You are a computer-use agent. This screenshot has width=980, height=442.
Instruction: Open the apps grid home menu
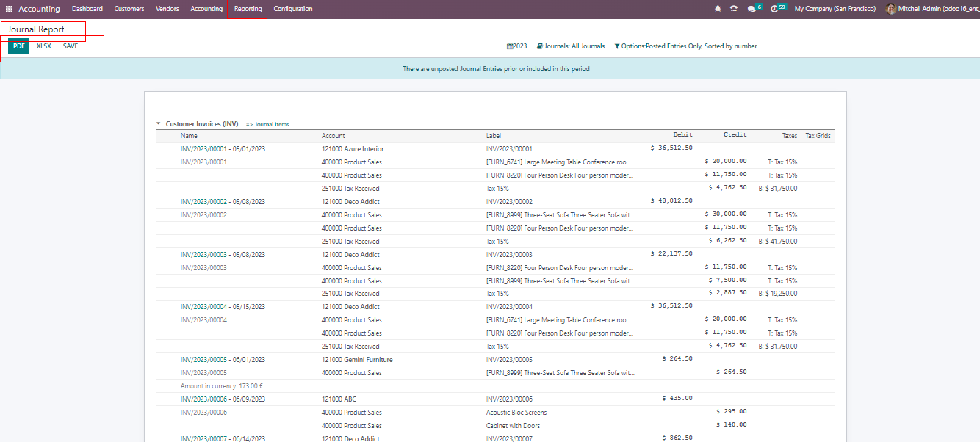pyautogui.click(x=10, y=9)
